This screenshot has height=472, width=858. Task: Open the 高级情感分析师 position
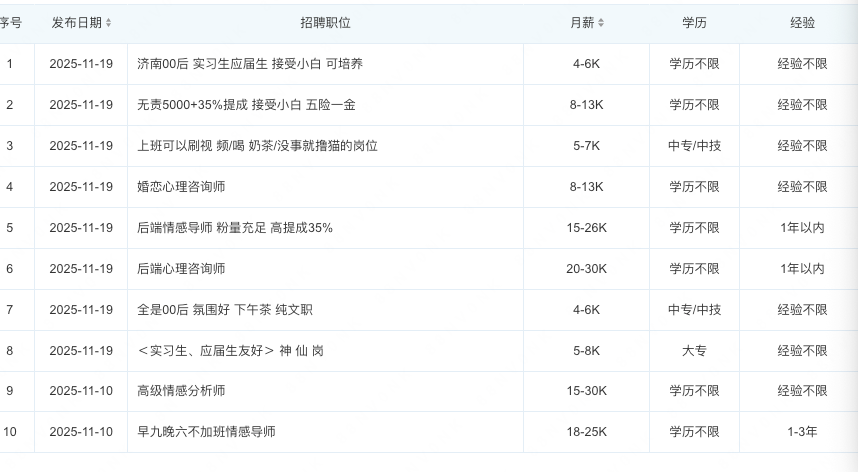(x=181, y=391)
